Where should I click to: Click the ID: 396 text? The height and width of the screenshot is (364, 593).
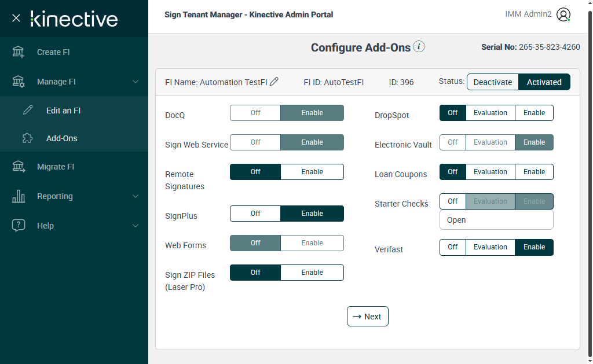pos(401,82)
